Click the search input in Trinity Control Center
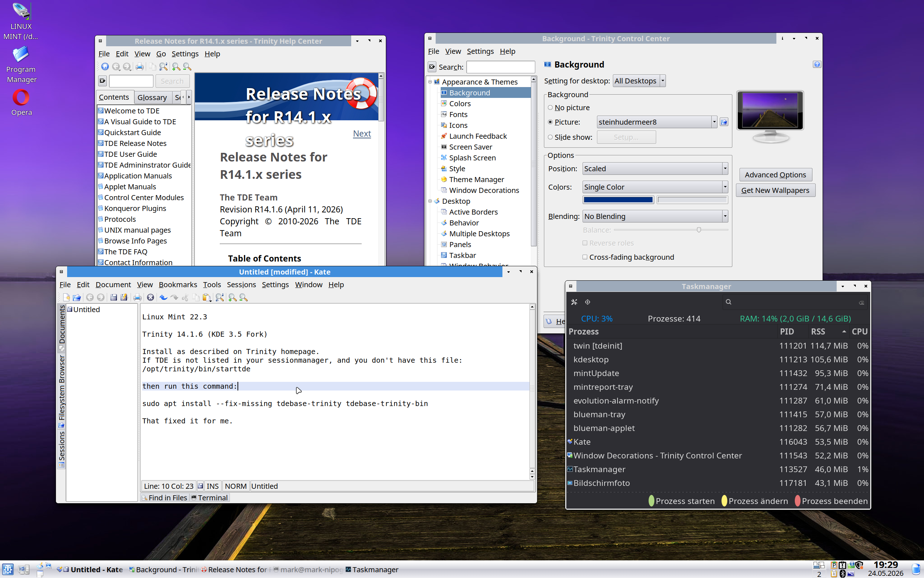This screenshot has height=578, width=924. coord(501,67)
